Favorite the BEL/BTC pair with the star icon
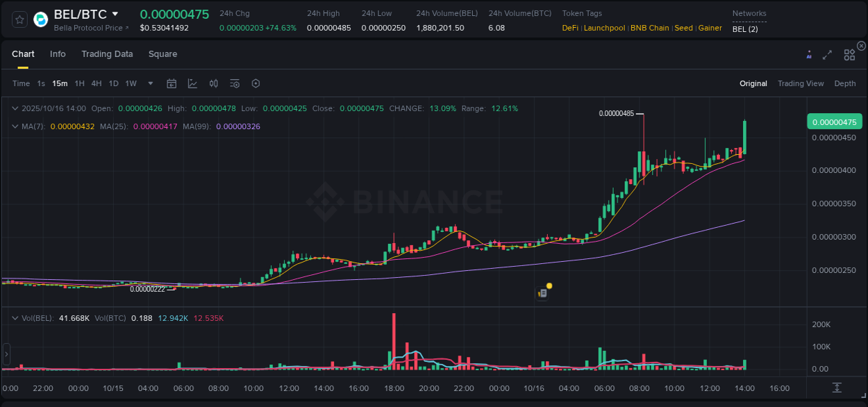The image size is (868, 407). 19,19
